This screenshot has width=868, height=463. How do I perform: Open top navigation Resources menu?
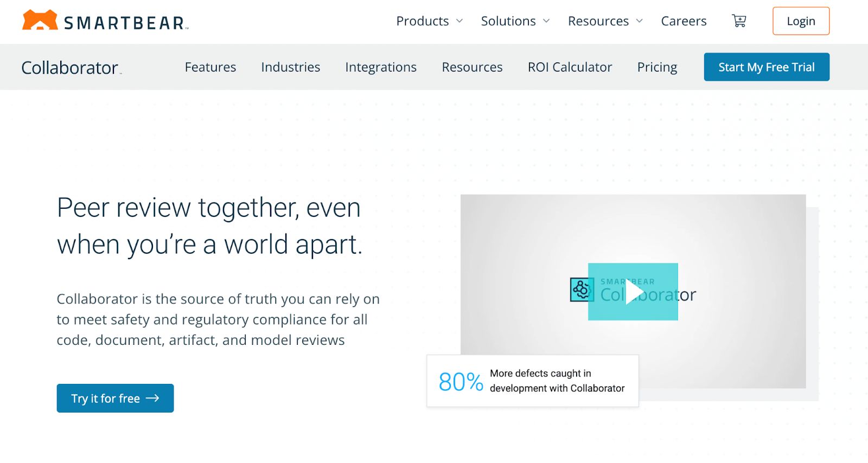coord(598,21)
